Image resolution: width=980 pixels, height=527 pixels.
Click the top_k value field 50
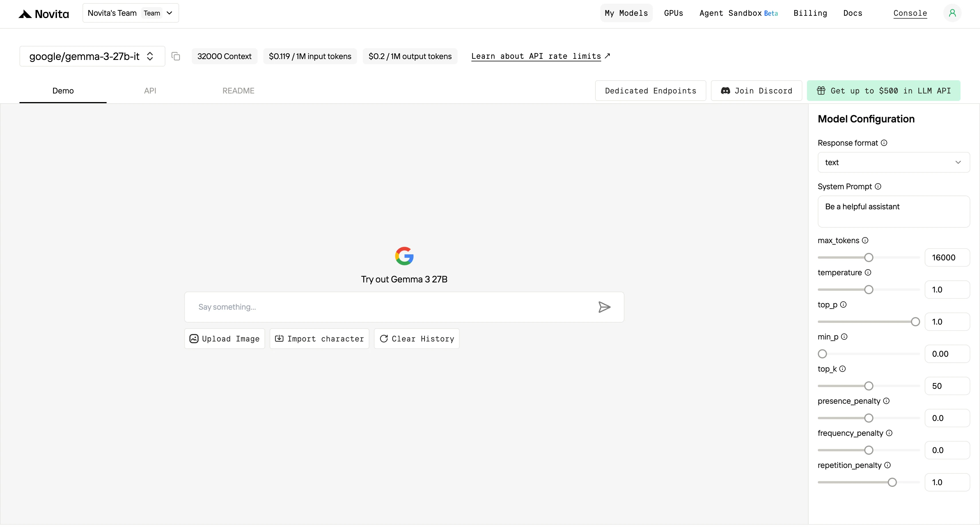947,386
